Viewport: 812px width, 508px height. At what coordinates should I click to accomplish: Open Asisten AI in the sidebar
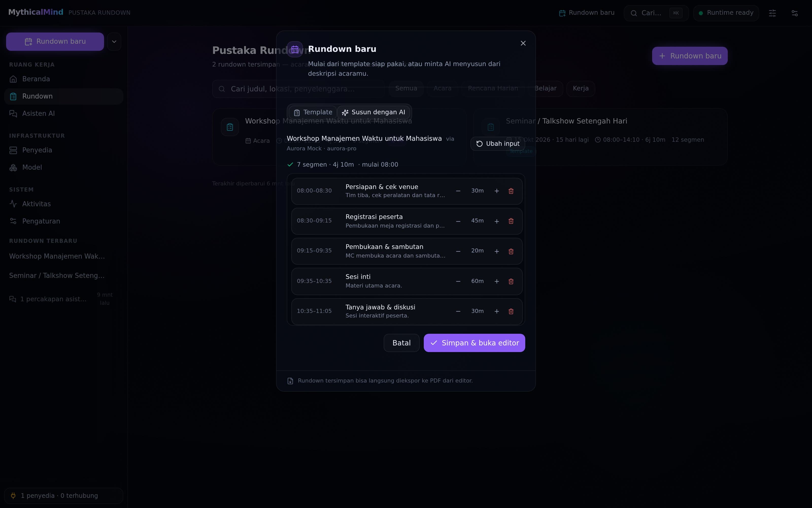[64, 114]
